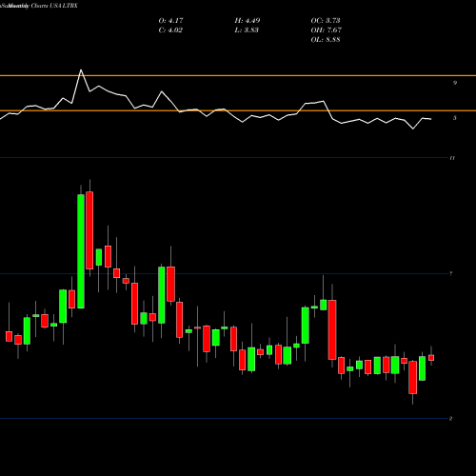Click the 'Charts USA LTRX' chart title
The height and width of the screenshot is (476, 476).
click(54, 6)
